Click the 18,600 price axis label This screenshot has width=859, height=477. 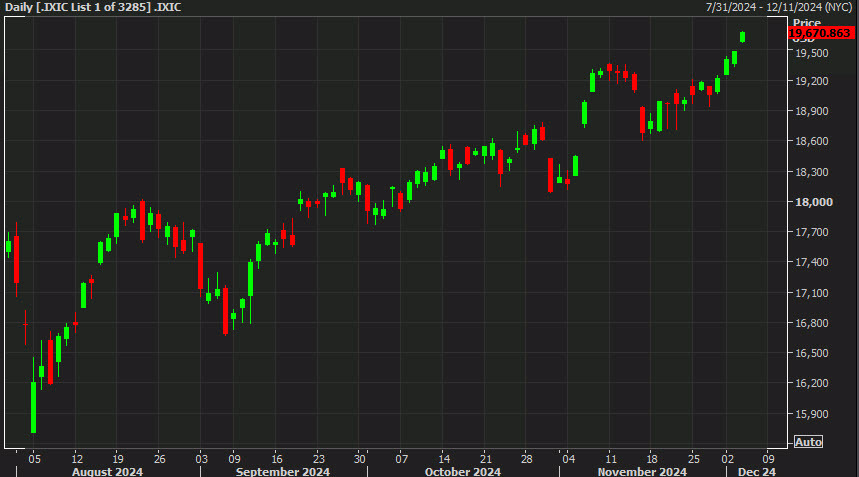click(812, 141)
